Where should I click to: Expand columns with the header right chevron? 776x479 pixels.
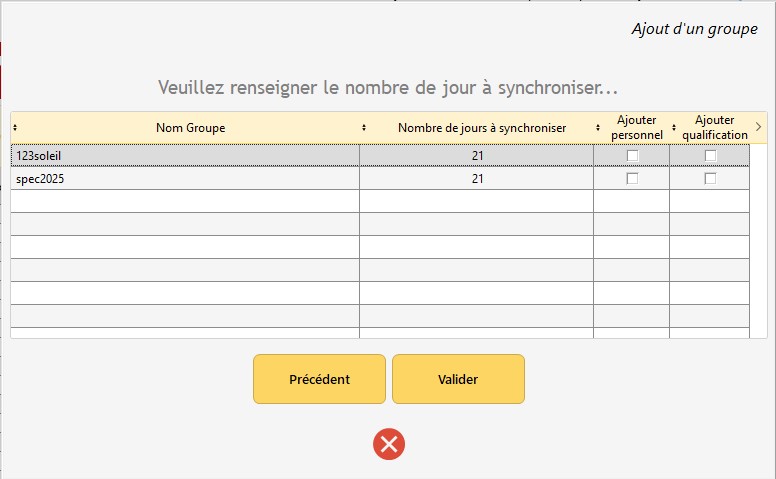(x=758, y=127)
